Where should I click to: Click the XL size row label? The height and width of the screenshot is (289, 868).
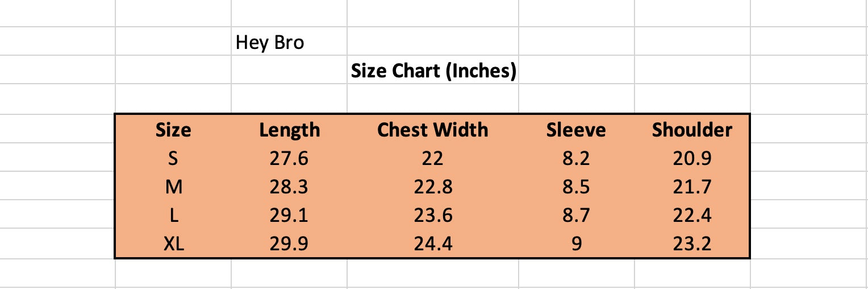coord(173,243)
